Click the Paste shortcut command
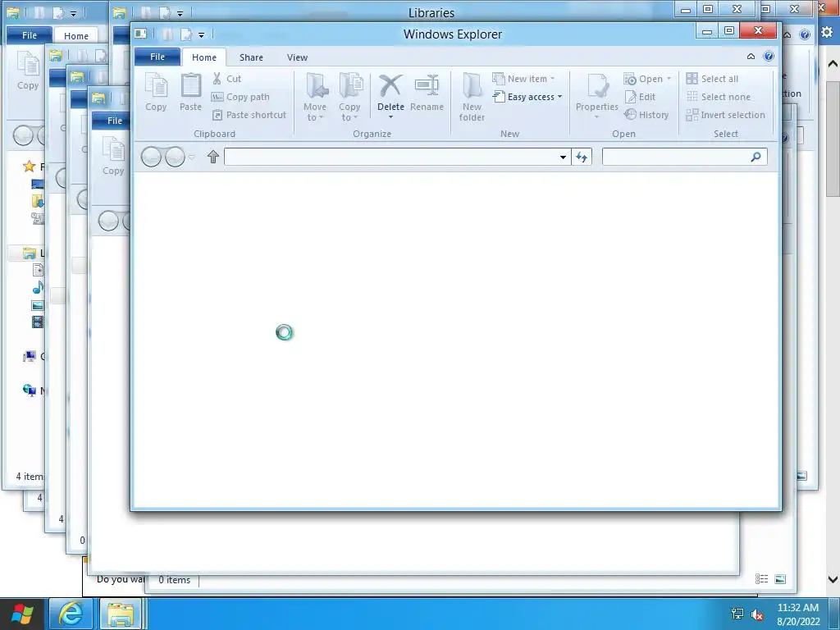Viewport: 840px width, 630px height. pyautogui.click(x=249, y=115)
